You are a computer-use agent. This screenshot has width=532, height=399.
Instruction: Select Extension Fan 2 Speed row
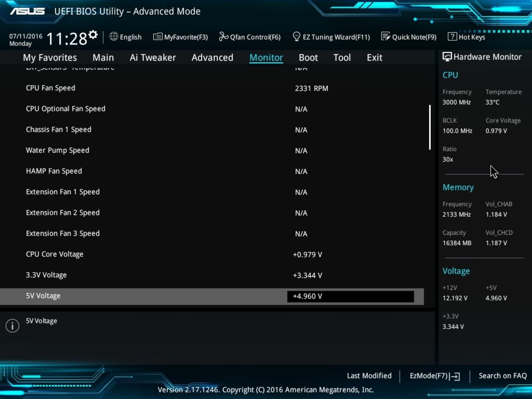click(212, 213)
